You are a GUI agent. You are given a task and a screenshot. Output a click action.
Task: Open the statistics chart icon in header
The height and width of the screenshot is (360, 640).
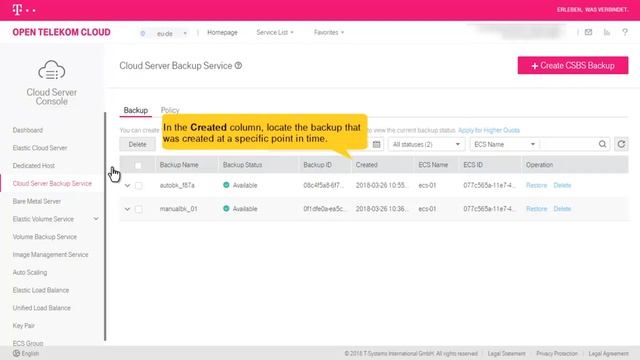click(x=607, y=32)
